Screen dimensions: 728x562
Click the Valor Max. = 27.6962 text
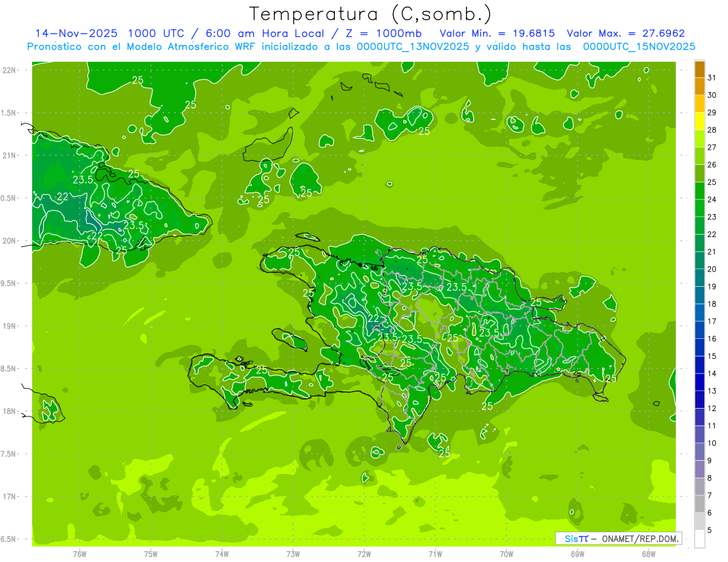tap(626, 33)
